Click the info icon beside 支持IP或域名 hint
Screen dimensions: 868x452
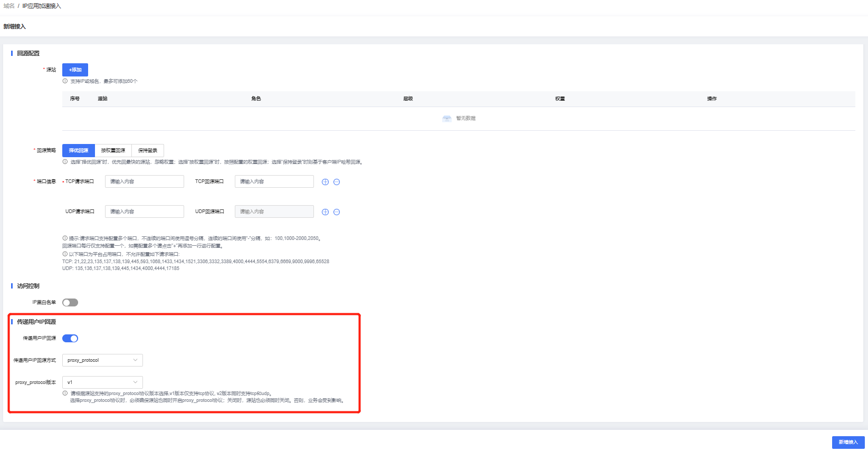65,81
